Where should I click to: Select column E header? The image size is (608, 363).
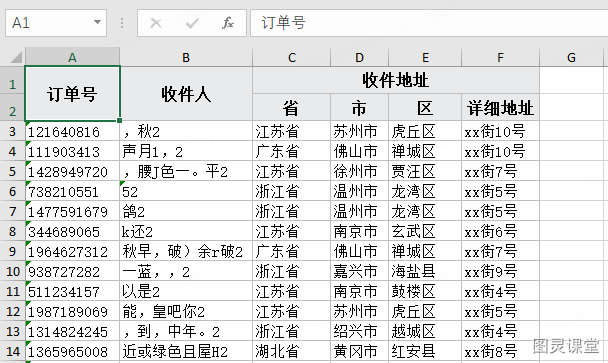coord(425,57)
